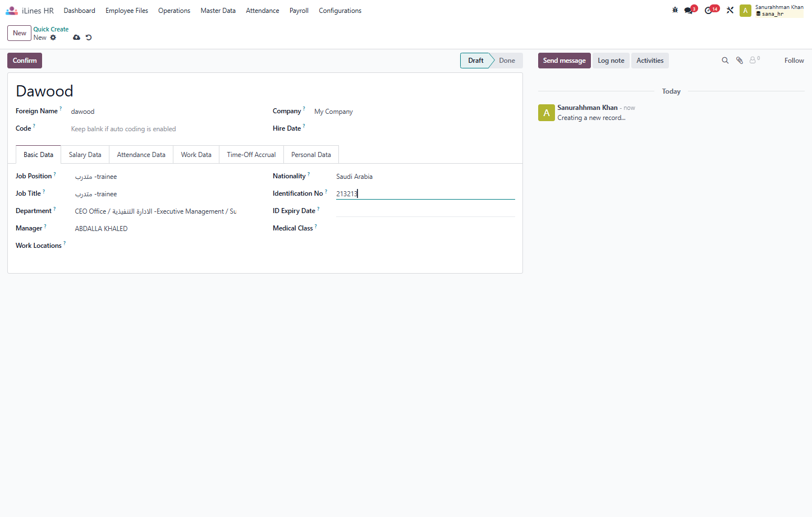This screenshot has width=812, height=517.
Task: Show followers with the person icon
Action: [754, 60]
